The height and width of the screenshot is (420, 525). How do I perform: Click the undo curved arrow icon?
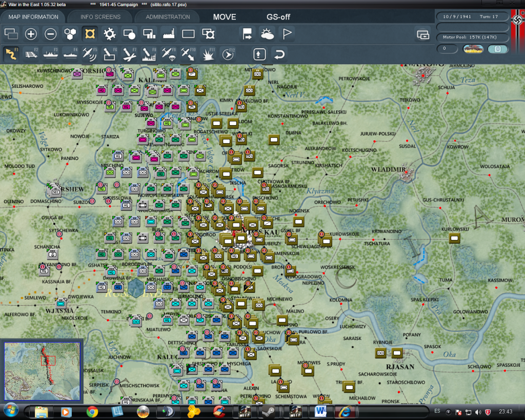pos(279,54)
